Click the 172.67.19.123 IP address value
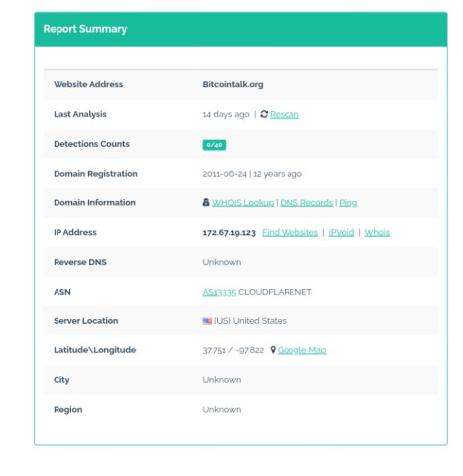 pyautogui.click(x=229, y=233)
